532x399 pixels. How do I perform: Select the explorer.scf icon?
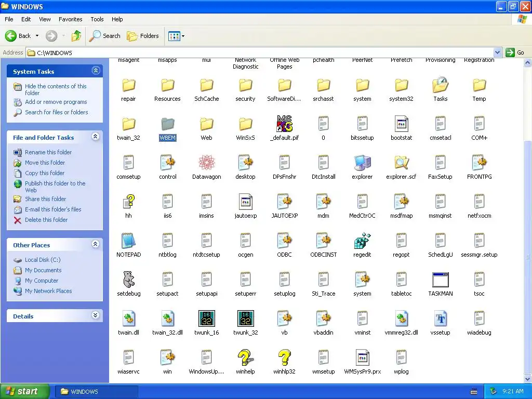coord(401,163)
